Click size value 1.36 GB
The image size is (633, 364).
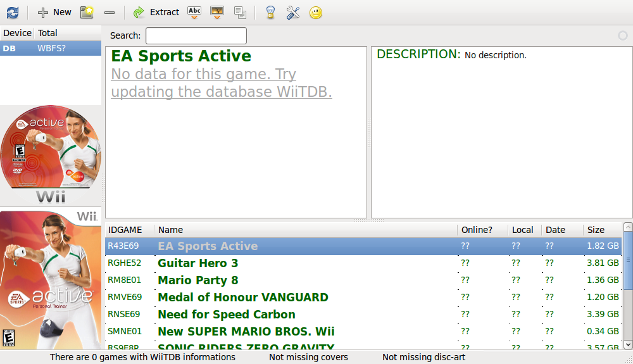[603, 280]
